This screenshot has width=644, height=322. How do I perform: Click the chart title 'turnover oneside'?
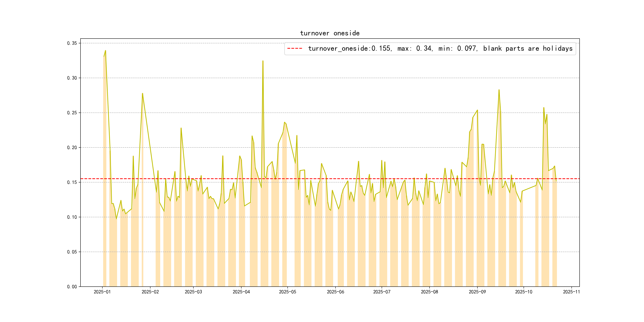pyautogui.click(x=330, y=33)
